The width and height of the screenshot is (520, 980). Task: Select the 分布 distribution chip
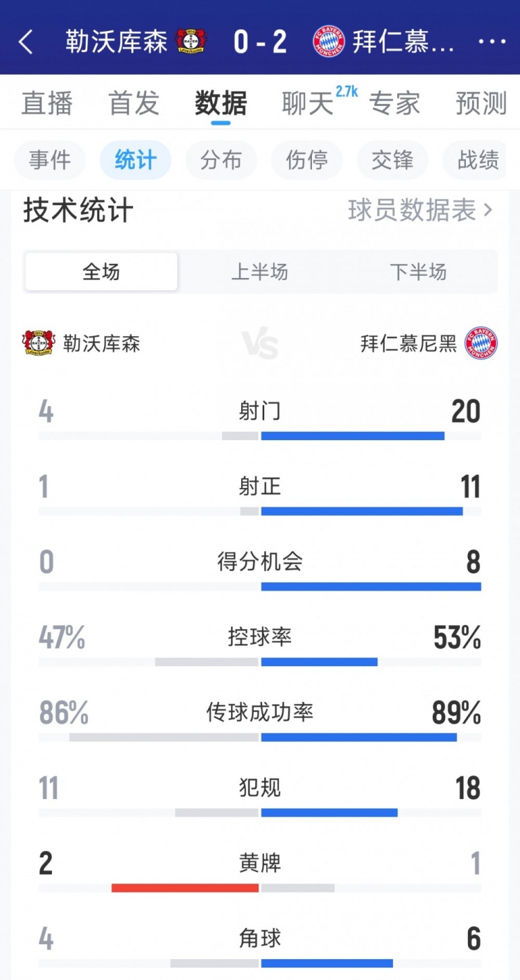pos(221,160)
